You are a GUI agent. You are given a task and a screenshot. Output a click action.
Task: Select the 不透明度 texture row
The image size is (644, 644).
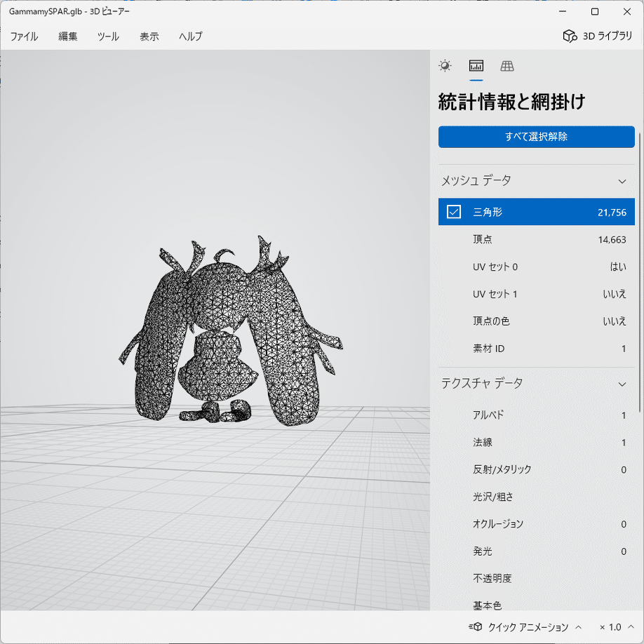coord(537,578)
